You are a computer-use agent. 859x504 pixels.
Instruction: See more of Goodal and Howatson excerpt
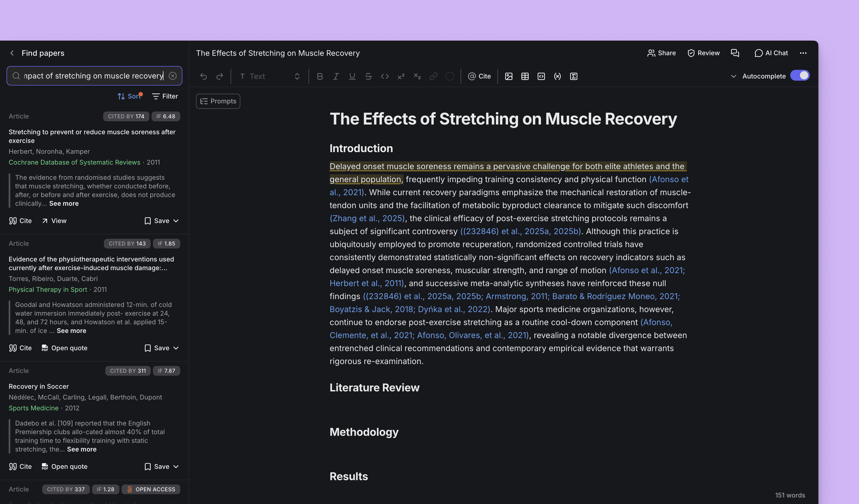click(x=71, y=331)
